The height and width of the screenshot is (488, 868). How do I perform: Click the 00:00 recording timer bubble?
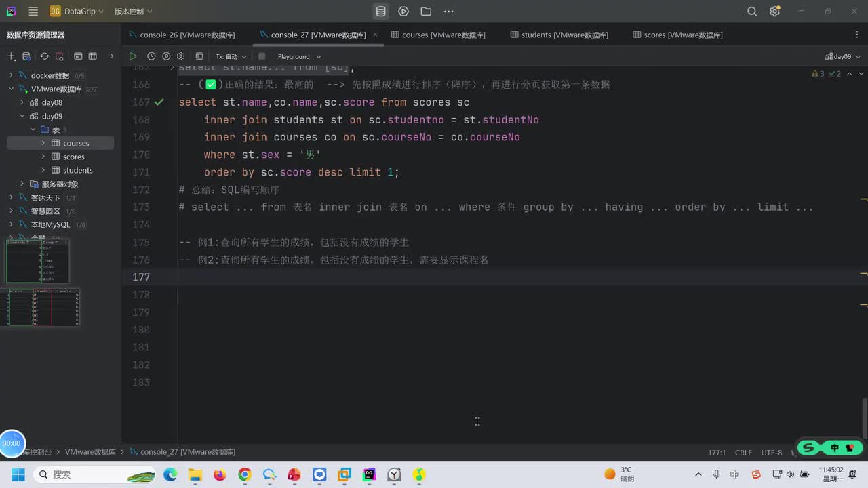(12, 443)
